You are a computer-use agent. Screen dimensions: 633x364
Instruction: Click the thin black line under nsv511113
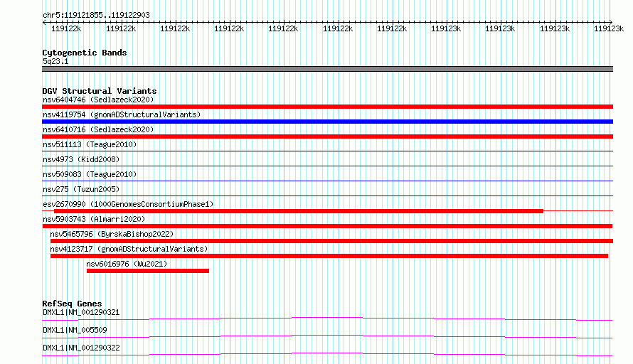tap(327, 151)
